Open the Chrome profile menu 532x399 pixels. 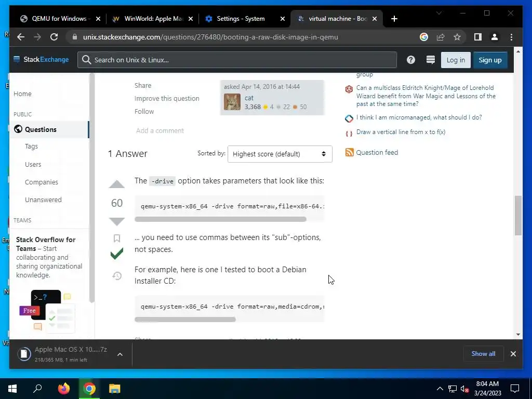(x=495, y=37)
